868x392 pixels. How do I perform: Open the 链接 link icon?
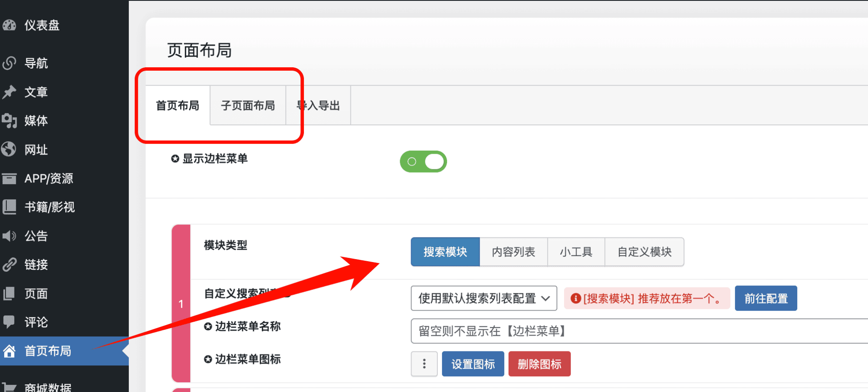(x=9, y=265)
